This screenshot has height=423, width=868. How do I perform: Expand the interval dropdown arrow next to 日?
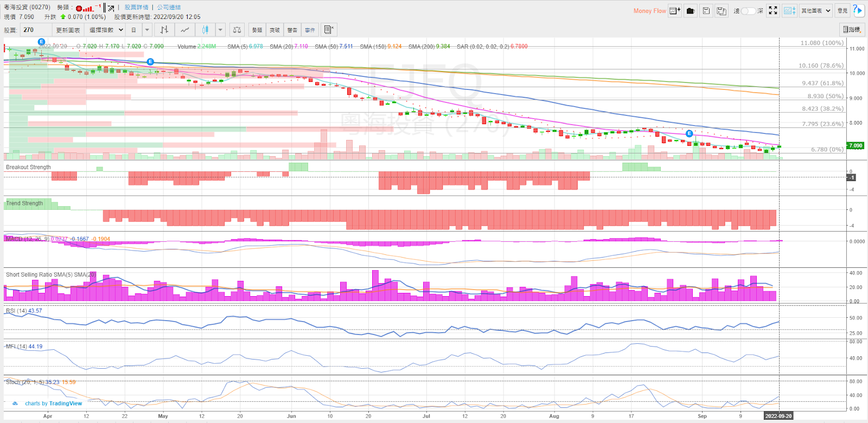point(147,30)
